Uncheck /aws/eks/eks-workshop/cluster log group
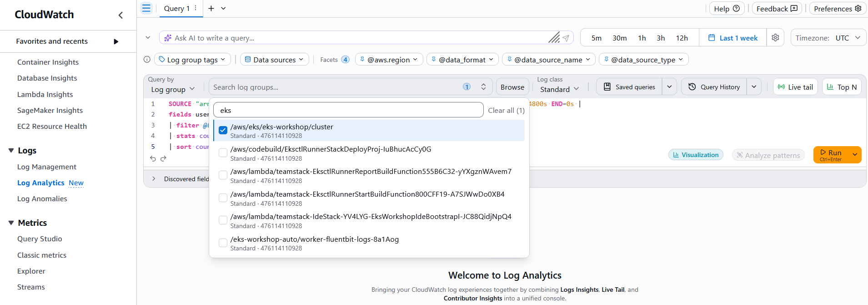The height and width of the screenshot is (305, 868). (x=223, y=130)
